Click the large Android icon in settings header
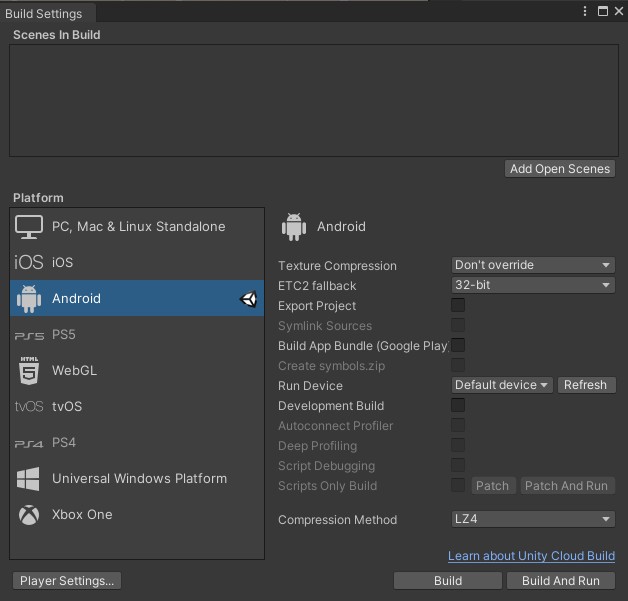The image size is (628, 601). 294,227
